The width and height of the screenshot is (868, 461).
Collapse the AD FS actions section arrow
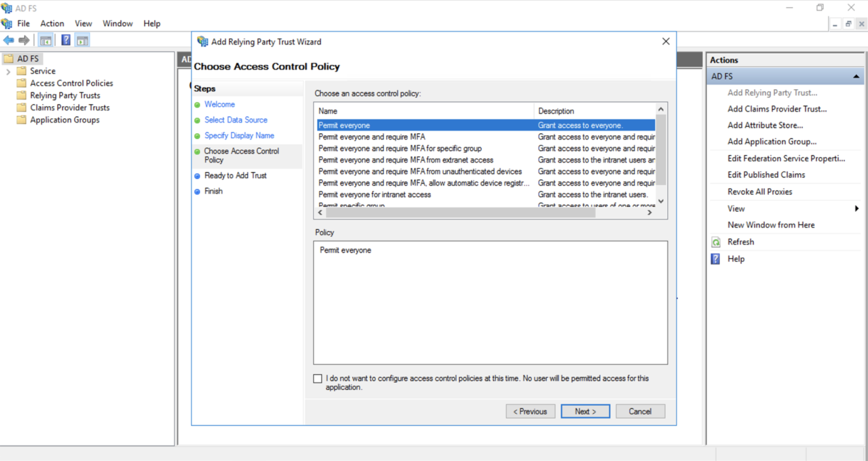(x=856, y=77)
